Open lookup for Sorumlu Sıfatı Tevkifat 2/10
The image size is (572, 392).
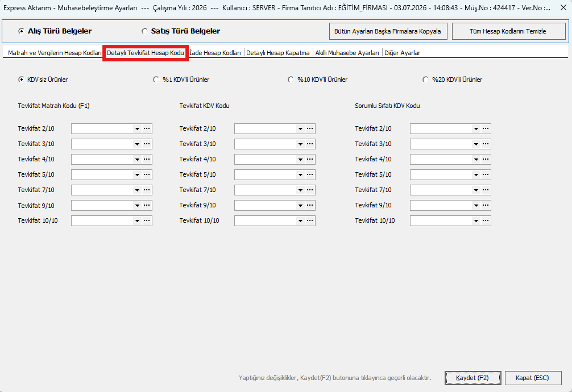coord(486,129)
